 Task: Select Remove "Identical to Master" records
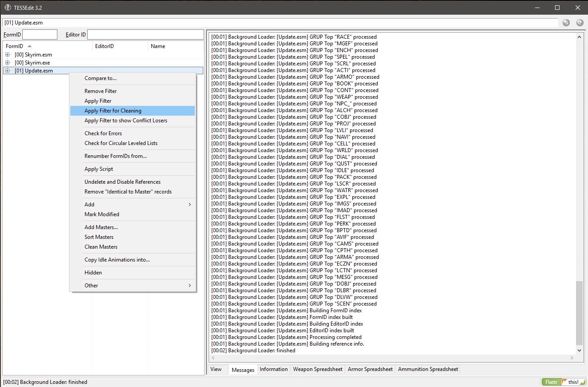pyautogui.click(x=133, y=192)
